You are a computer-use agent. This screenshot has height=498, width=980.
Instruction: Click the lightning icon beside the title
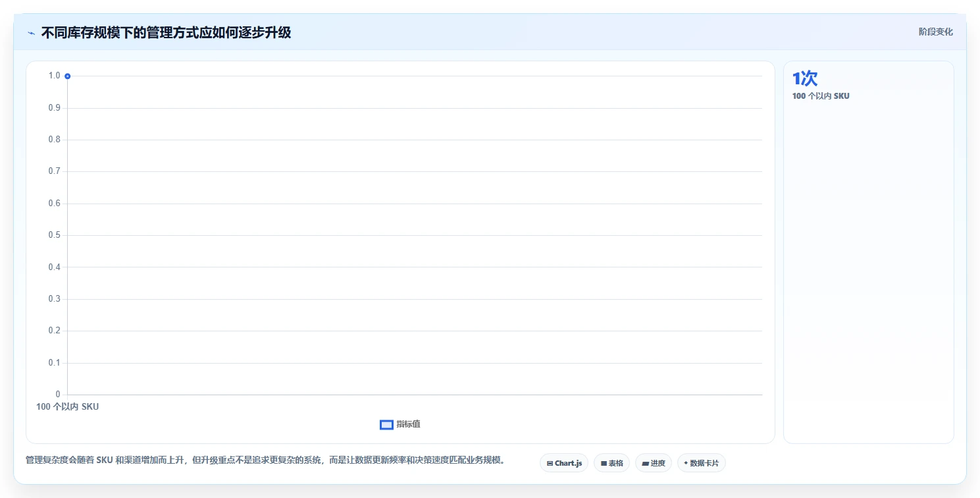[x=32, y=32]
